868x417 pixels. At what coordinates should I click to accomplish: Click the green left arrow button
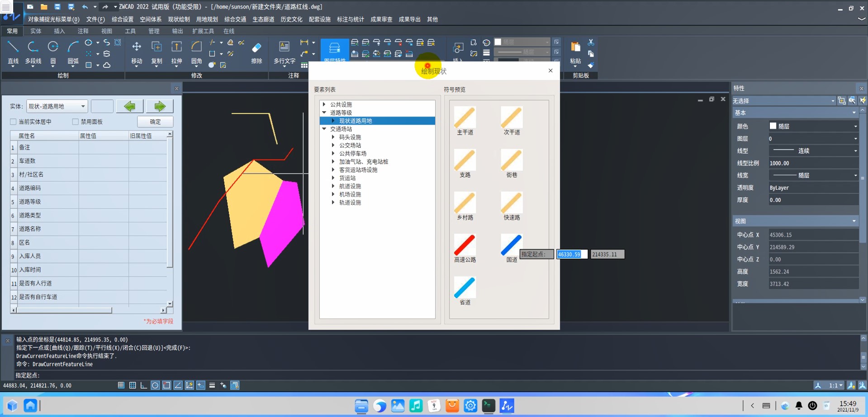coord(130,106)
